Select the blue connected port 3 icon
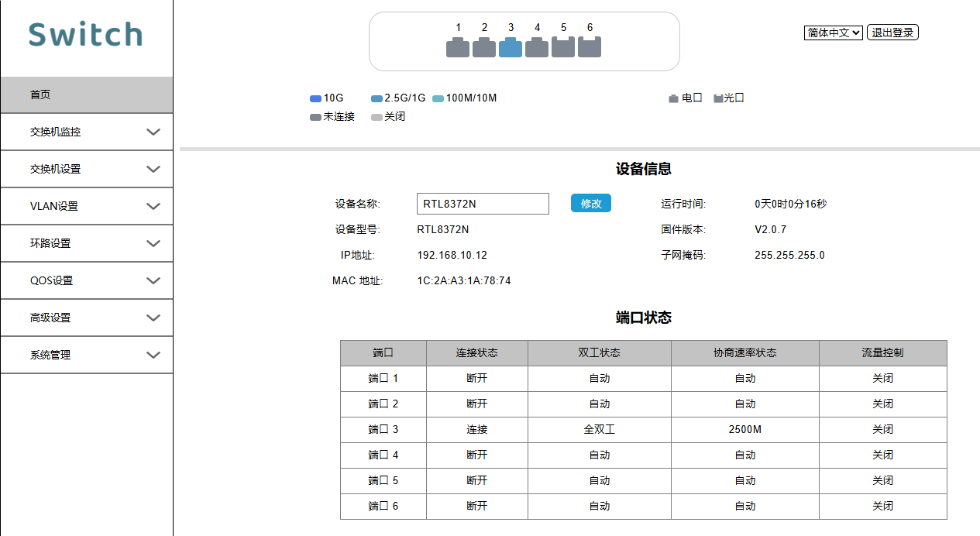The height and width of the screenshot is (536, 980). [x=511, y=47]
